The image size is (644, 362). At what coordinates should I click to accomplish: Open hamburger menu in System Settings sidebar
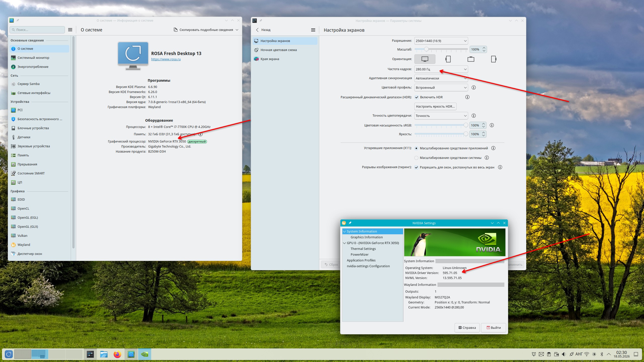313,30
